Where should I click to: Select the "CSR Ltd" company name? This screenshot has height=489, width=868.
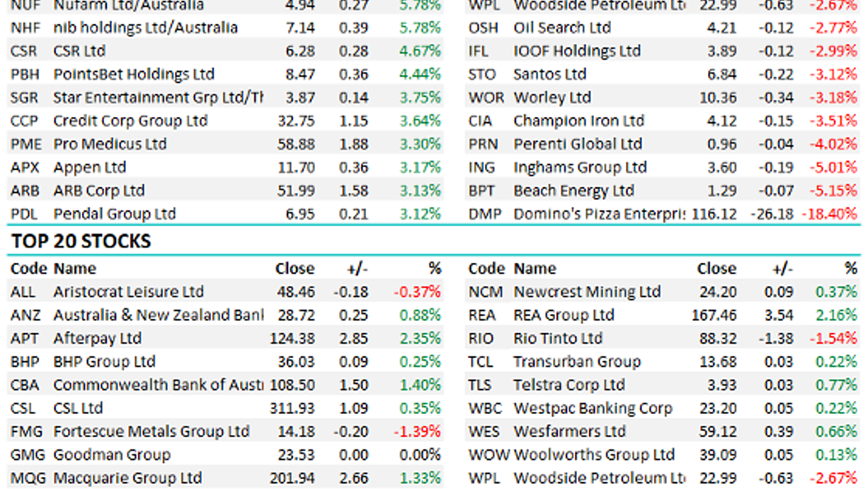79,52
